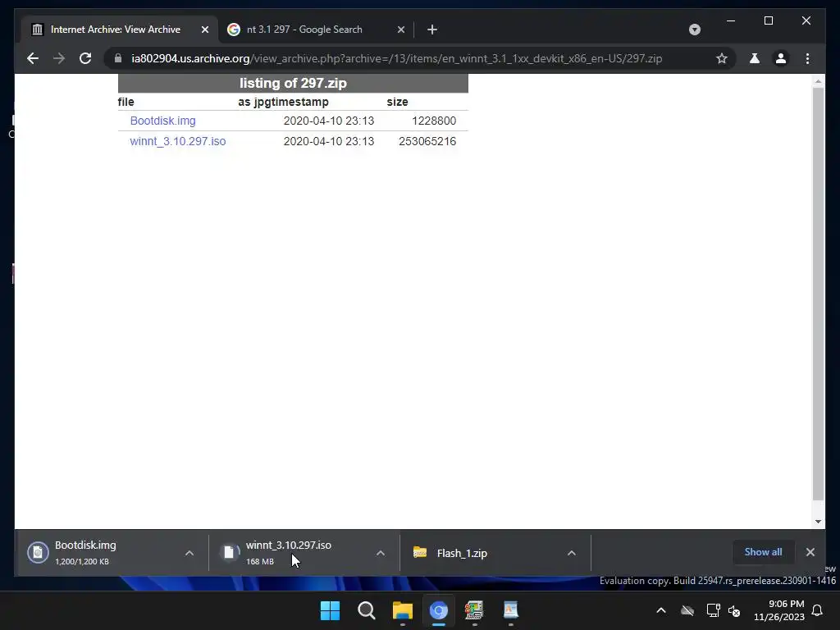
Task: Show hidden system tray icons
Action: coord(661,610)
